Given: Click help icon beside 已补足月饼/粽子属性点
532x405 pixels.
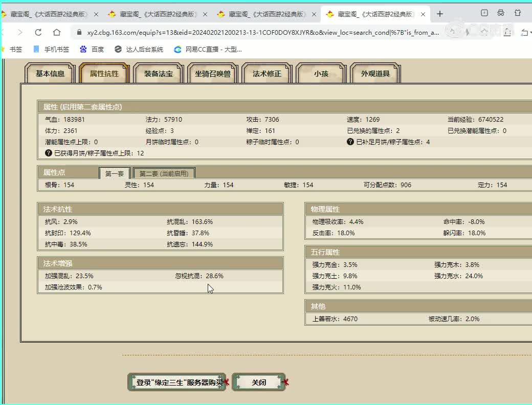Looking at the screenshot, I should tap(350, 142).
